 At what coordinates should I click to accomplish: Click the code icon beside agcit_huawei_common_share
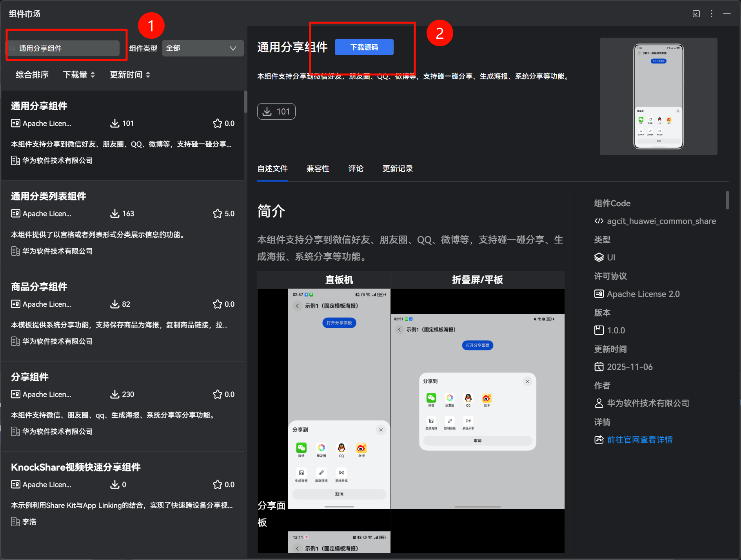point(599,221)
